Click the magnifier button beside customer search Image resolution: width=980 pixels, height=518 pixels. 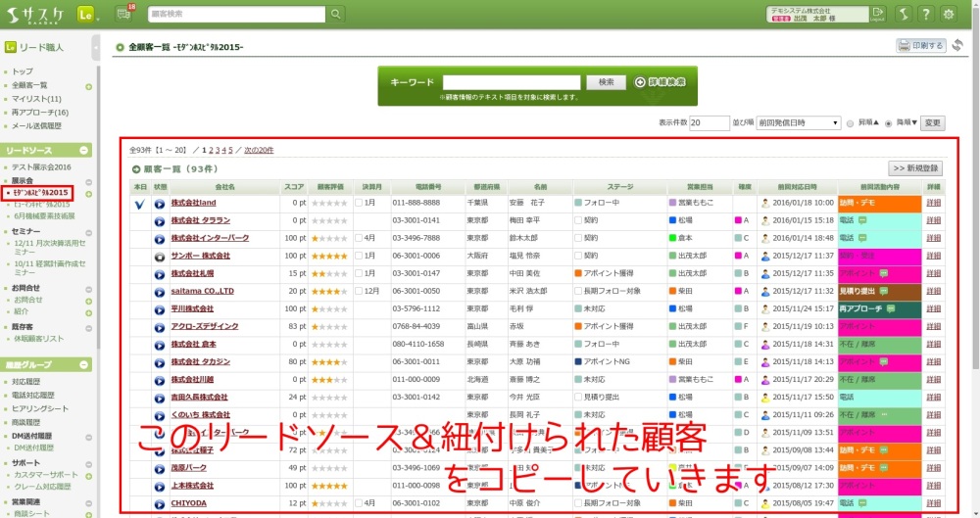[x=336, y=14]
